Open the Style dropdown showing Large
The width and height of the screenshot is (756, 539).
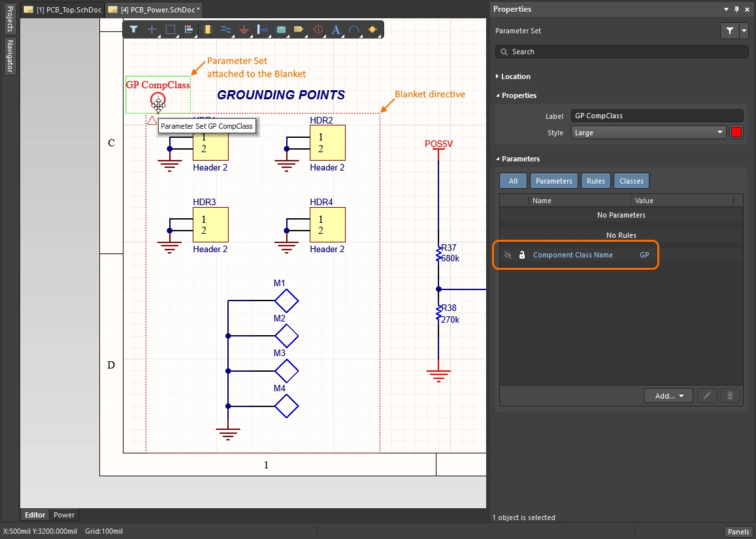point(648,133)
